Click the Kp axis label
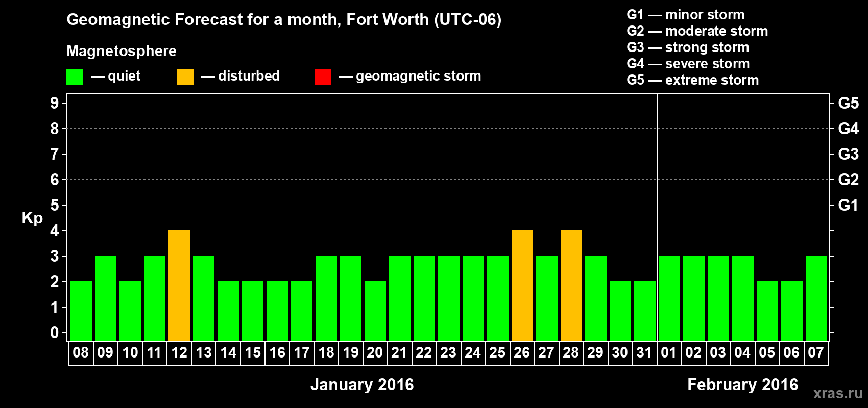The height and width of the screenshot is (408, 868). (x=32, y=218)
